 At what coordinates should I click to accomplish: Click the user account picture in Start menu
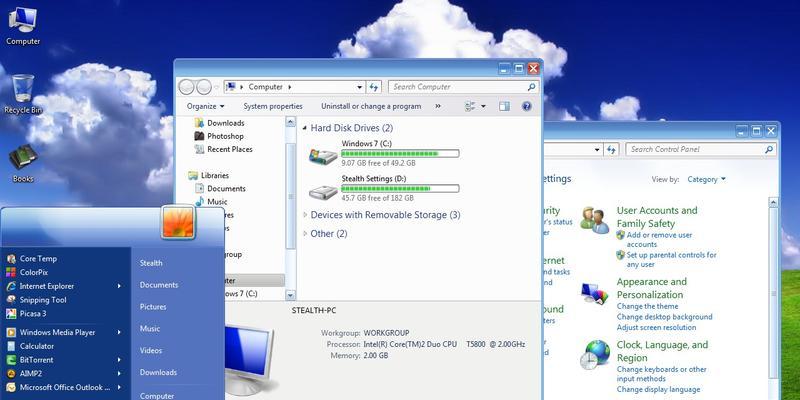178,222
